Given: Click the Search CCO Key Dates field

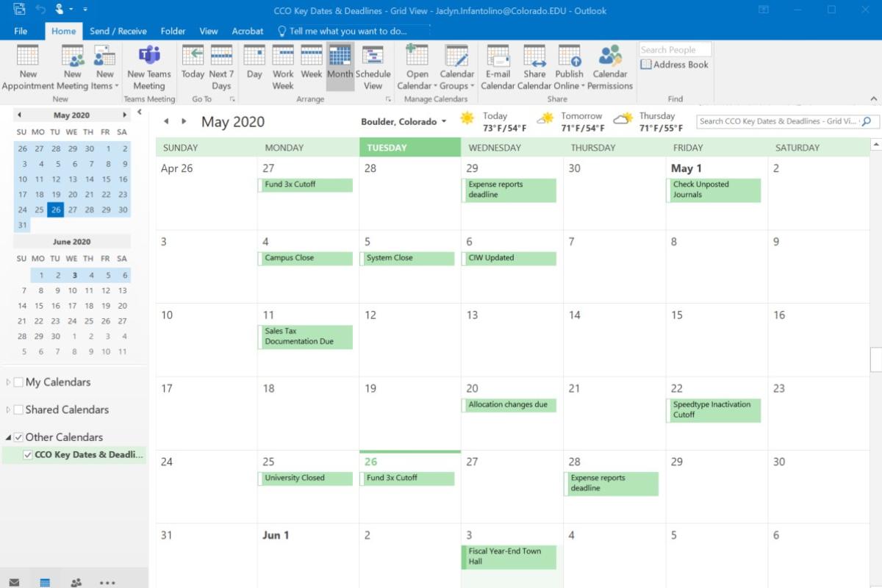Looking at the screenshot, I should click(778, 121).
